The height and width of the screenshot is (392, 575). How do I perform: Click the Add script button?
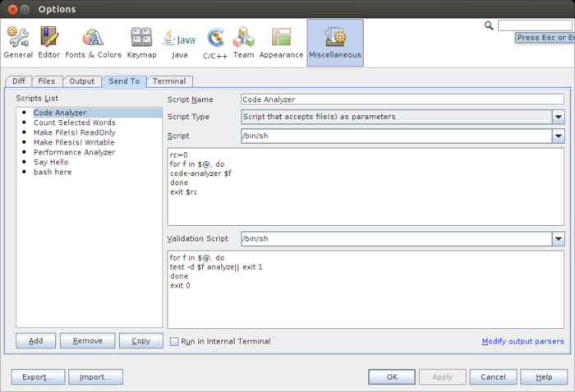click(x=35, y=340)
